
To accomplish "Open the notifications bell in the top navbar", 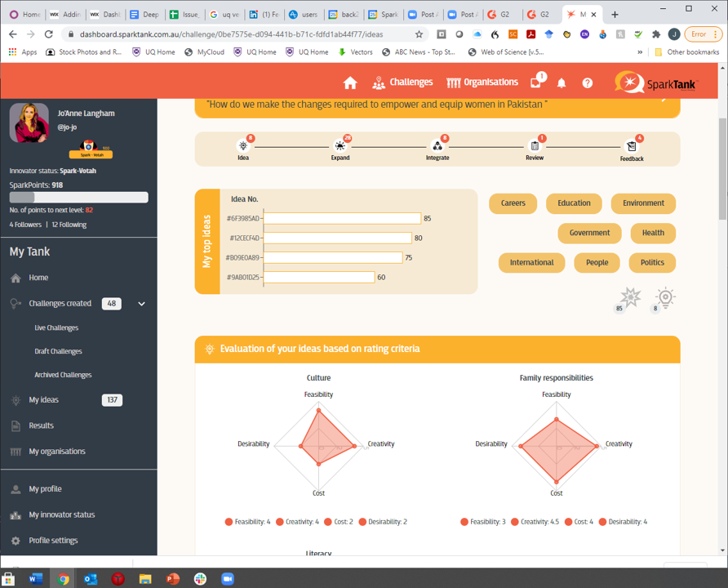I will (x=562, y=82).
